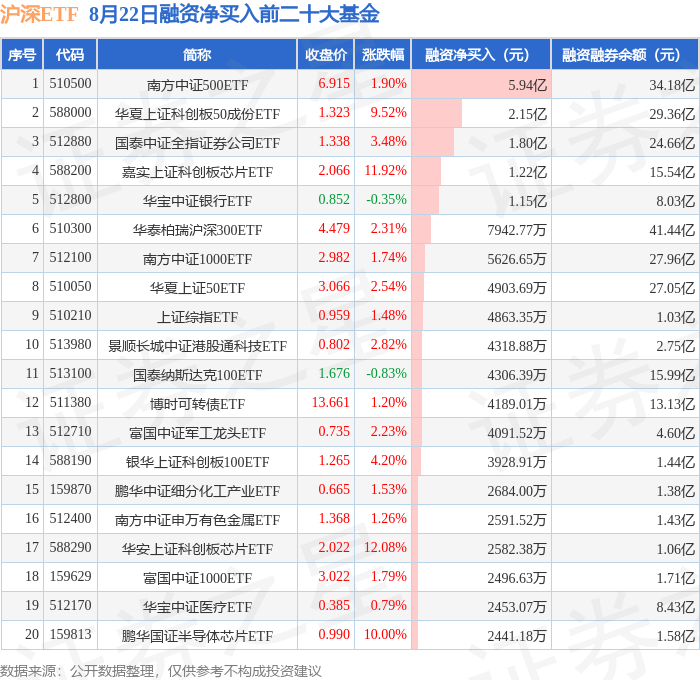700x680 pixels.
Task: Click the 融资融券余额（元）column header
Action: pos(625,54)
